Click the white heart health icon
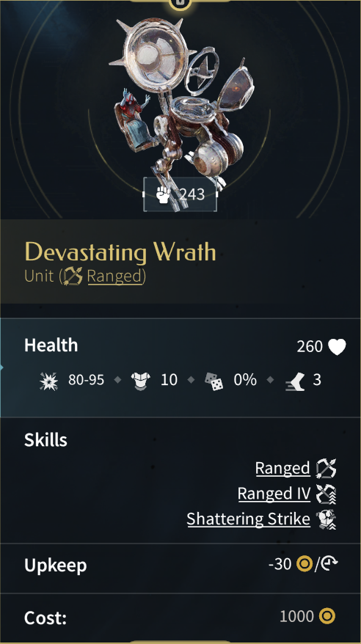 (x=338, y=347)
